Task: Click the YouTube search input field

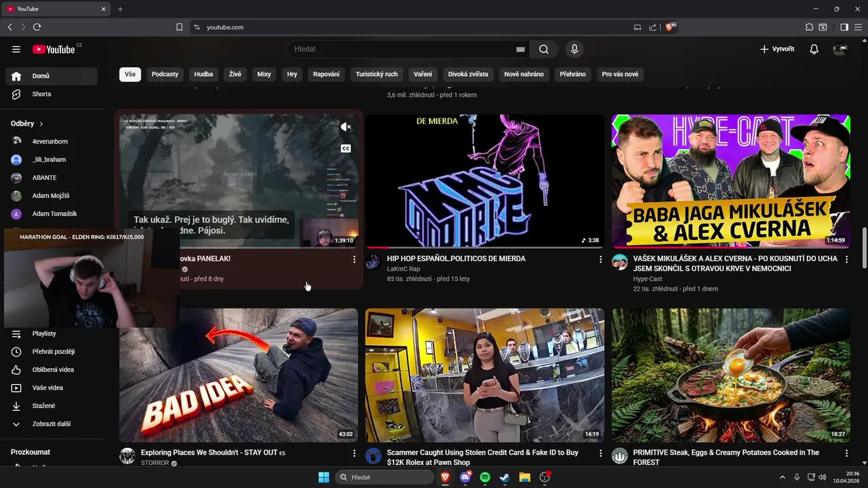Action: [403, 49]
